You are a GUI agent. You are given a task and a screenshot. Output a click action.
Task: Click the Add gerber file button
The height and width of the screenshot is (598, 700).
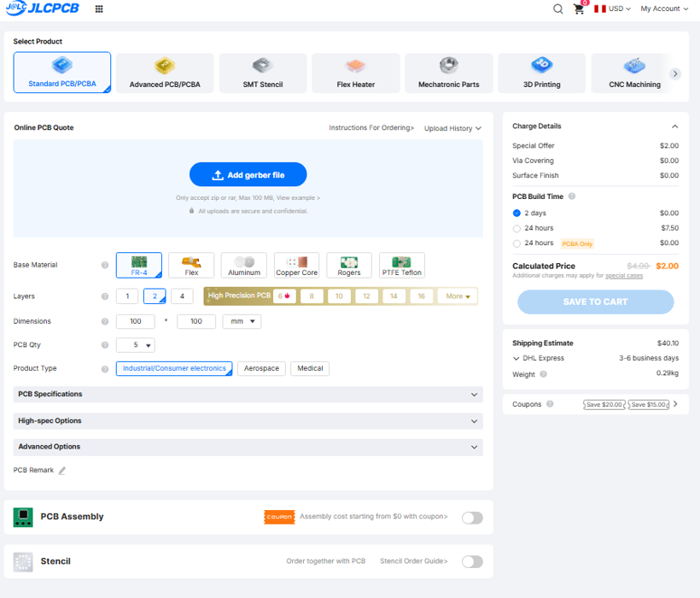tap(248, 174)
